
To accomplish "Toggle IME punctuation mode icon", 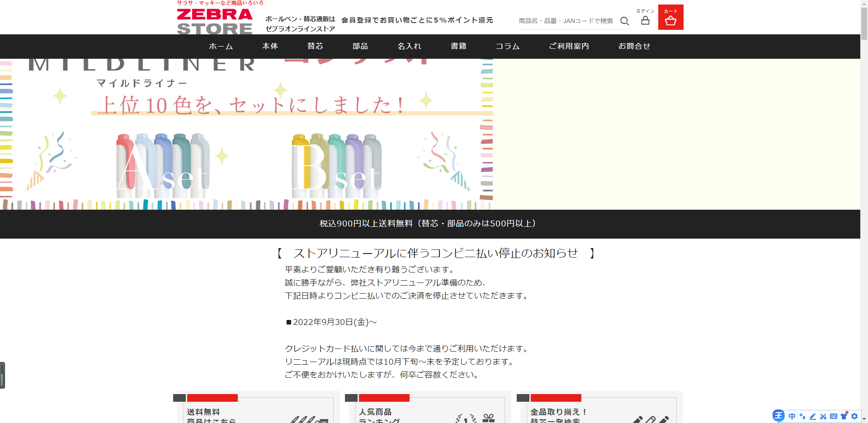I will click(802, 416).
